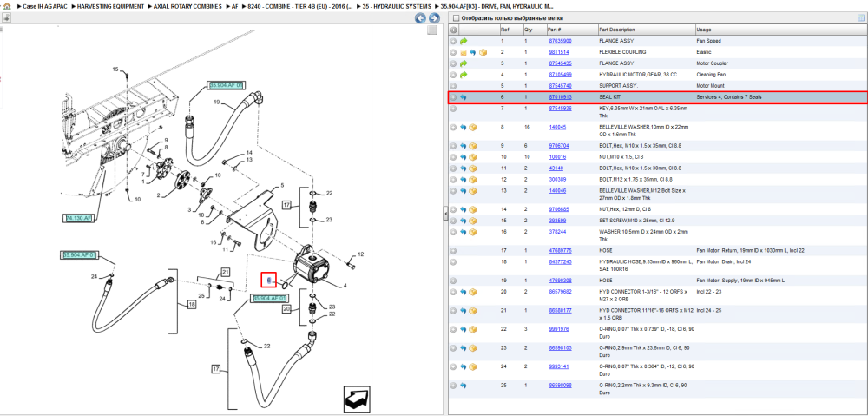The height and width of the screenshot is (416, 868).
Task: Open 35 - HYDRAULIC SYSTEMS breadcrumb
Action: (x=397, y=7)
